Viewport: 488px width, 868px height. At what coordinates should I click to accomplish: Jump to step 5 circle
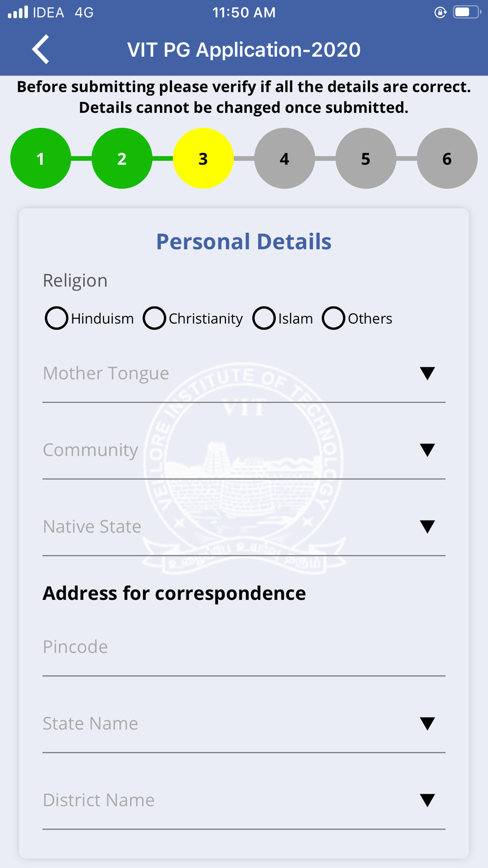click(x=366, y=158)
